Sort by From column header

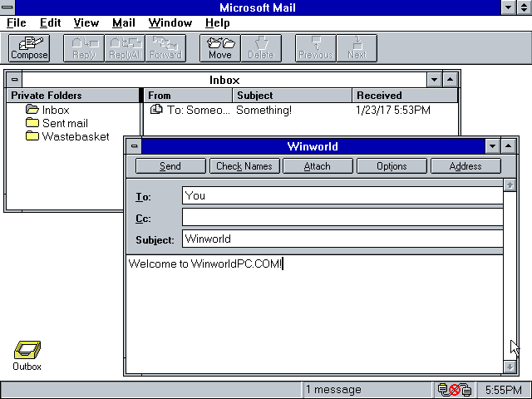click(x=189, y=96)
